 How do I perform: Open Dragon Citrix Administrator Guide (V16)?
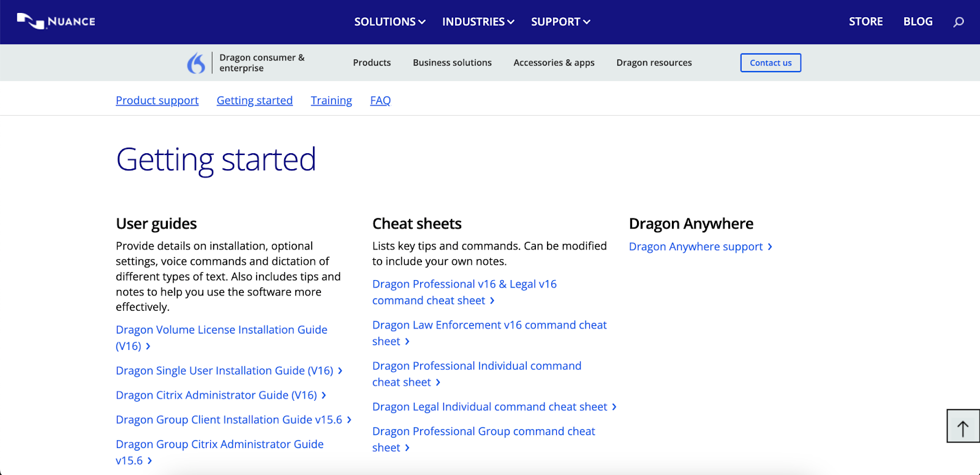pos(221,395)
